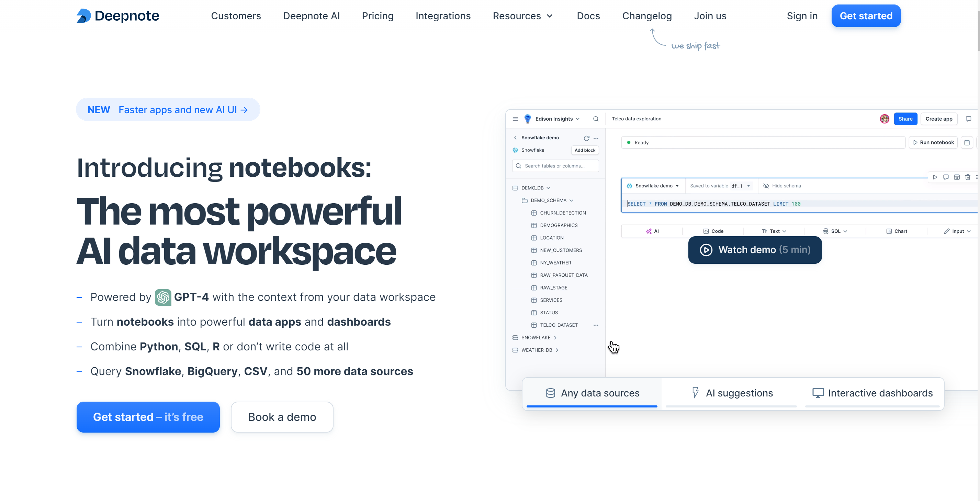980x501 pixels.
Task: Click the carousel progress bar under Any data sources
Action: [x=591, y=406]
